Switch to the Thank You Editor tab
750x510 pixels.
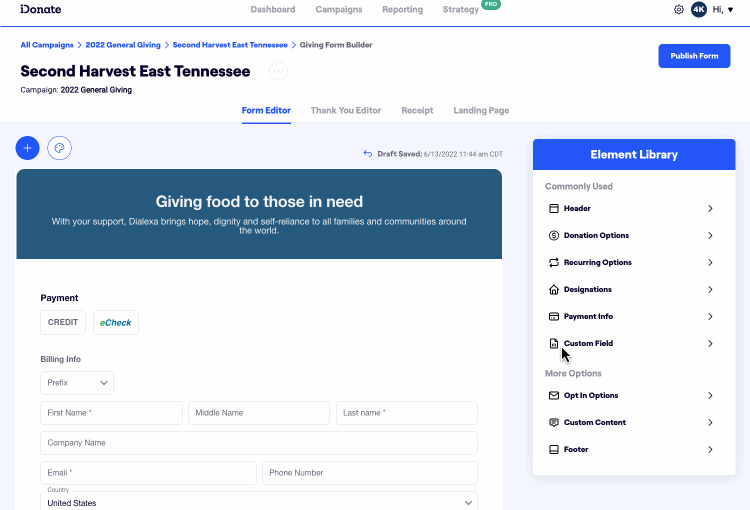[x=346, y=111]
